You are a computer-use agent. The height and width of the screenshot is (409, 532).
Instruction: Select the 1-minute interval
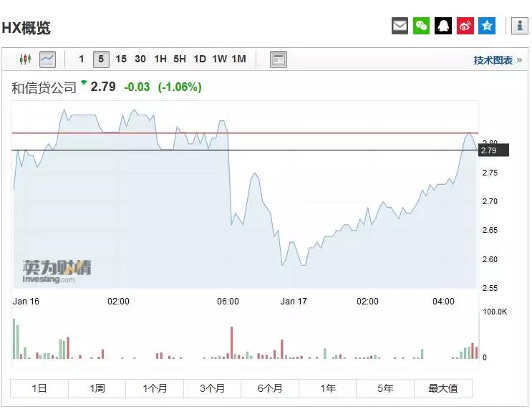click(x=82, y=59)
